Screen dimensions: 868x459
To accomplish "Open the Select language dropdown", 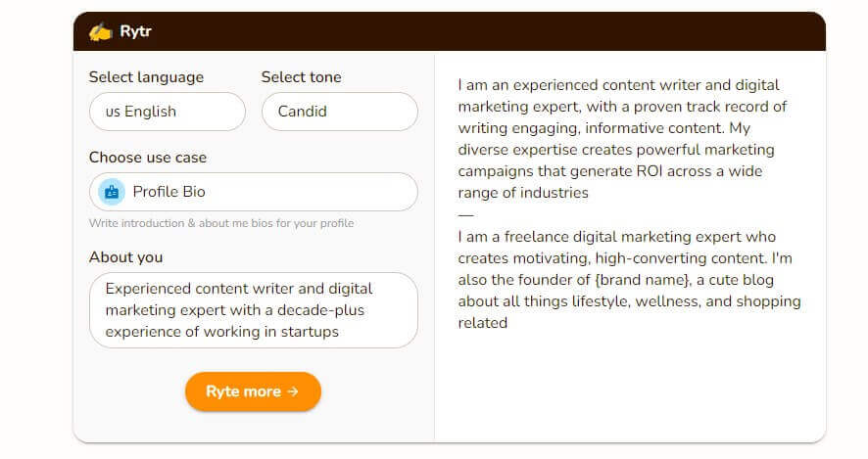I will tap(168, 112).
